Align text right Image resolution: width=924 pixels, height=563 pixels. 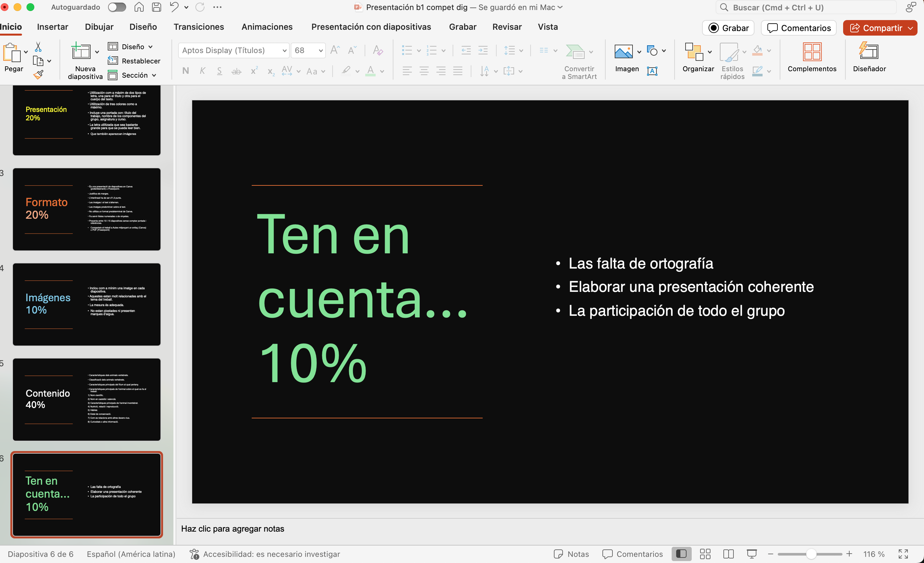(441, 71)
